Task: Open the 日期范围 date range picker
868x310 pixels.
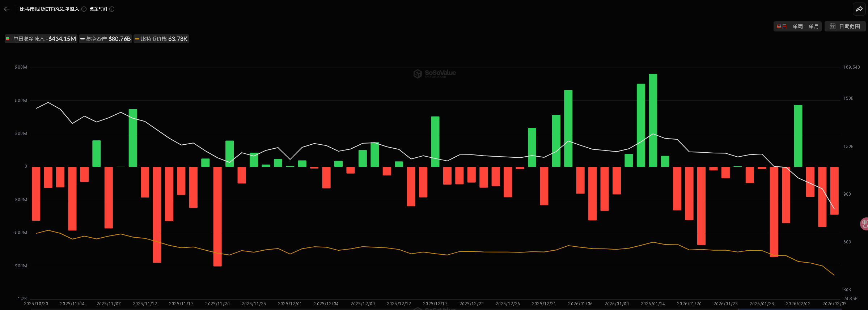Action: tap(845, 26)
